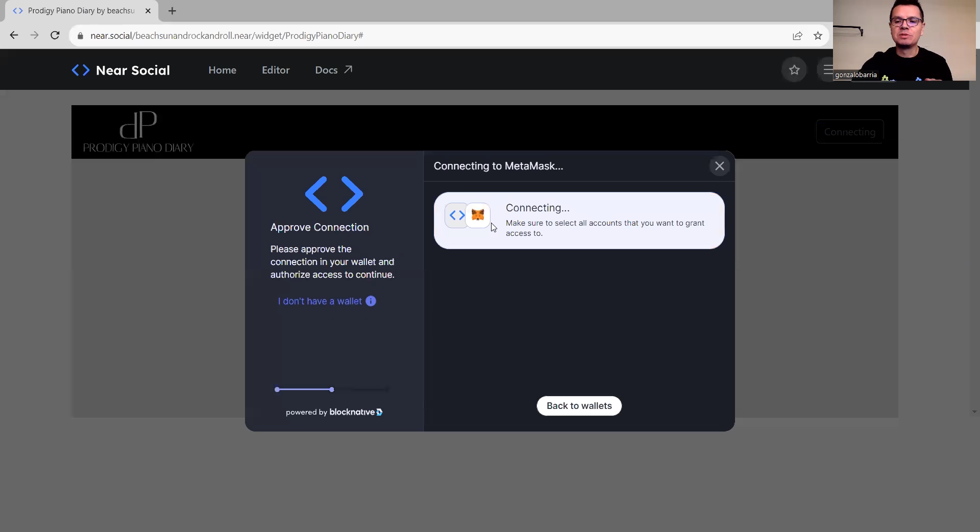Click the Near Social code icon in Connecting card
Image resolution: width=980 pixels, height=532 pixels.
tap(456, 215)
